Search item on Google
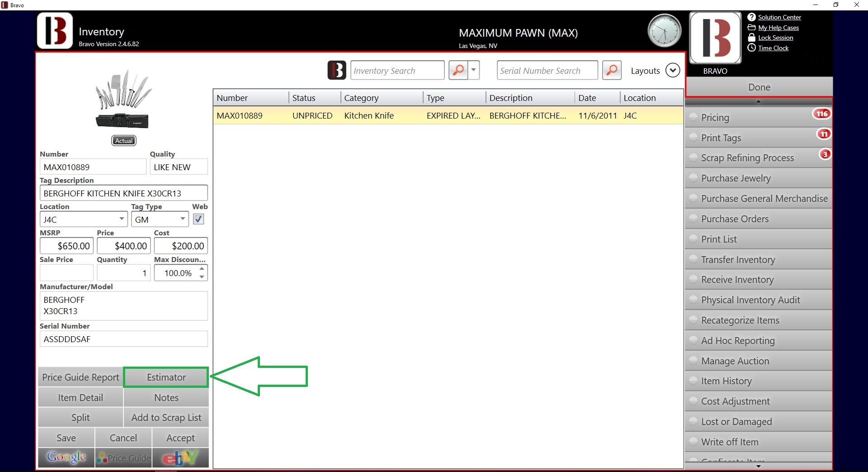The image size is (868, 472). [x=66, y=458]
